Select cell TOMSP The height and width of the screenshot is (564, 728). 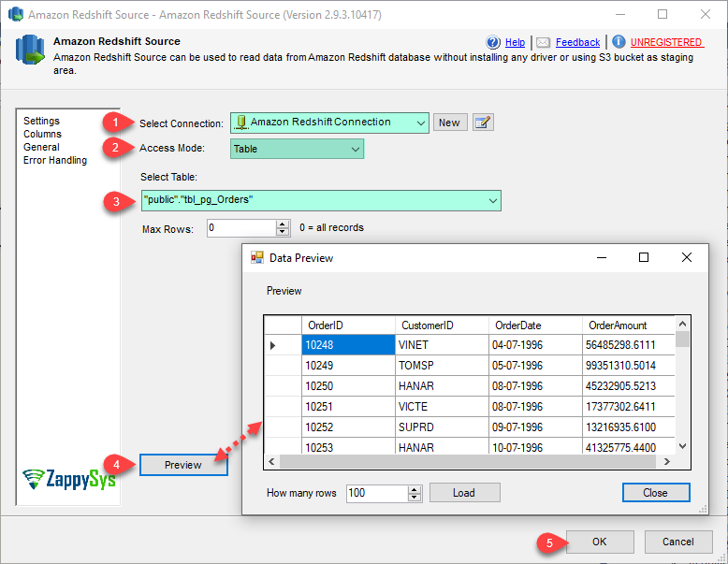pos(442,366)
